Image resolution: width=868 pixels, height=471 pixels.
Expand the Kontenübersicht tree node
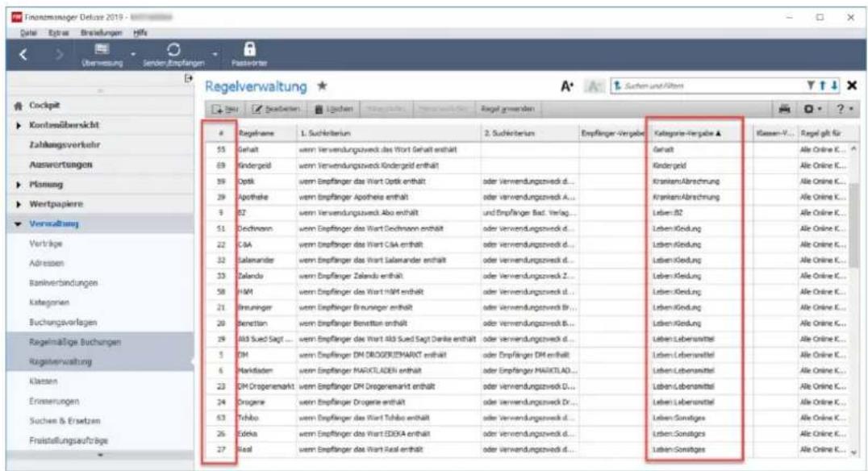click(19, 126)
